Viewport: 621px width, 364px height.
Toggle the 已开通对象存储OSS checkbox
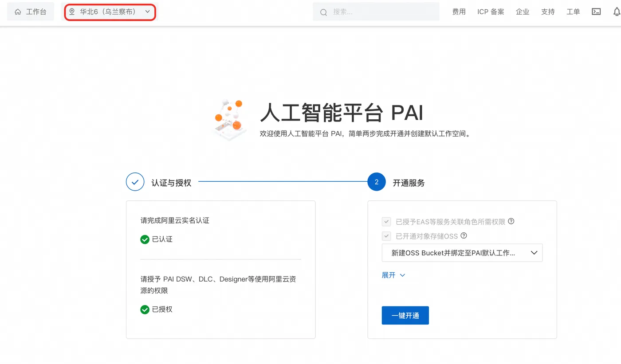coord(386,236)
